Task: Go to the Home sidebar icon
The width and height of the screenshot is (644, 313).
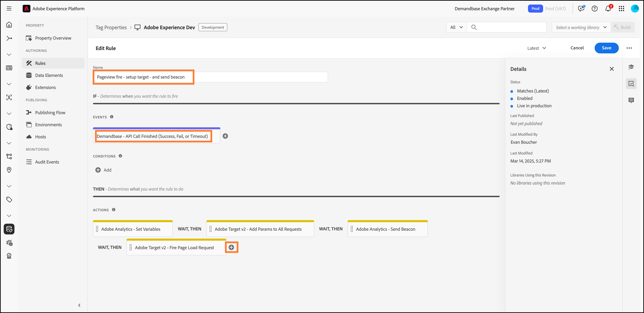Action: point(9,25)
